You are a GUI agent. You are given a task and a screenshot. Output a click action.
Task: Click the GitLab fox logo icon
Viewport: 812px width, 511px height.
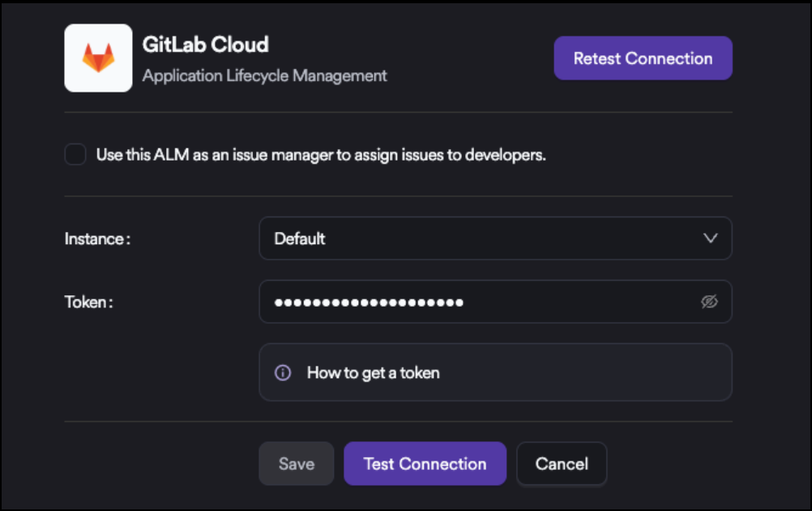pyautogui.click(x=98, y=58)
